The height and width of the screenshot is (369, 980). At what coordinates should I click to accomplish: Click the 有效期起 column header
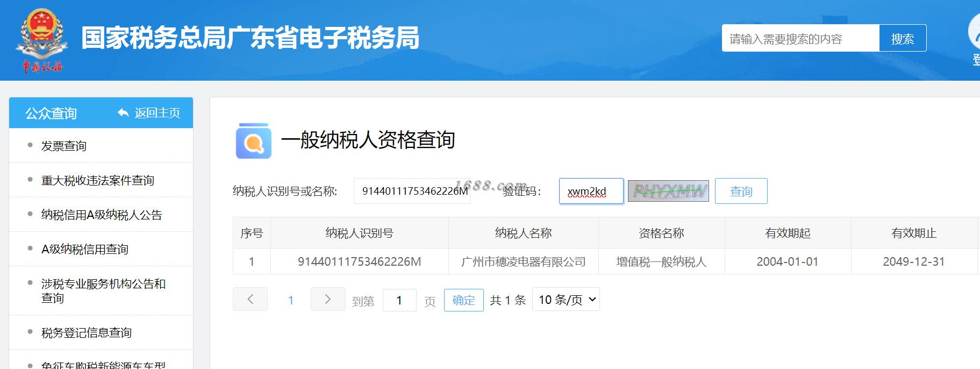[x=788, y=233]
